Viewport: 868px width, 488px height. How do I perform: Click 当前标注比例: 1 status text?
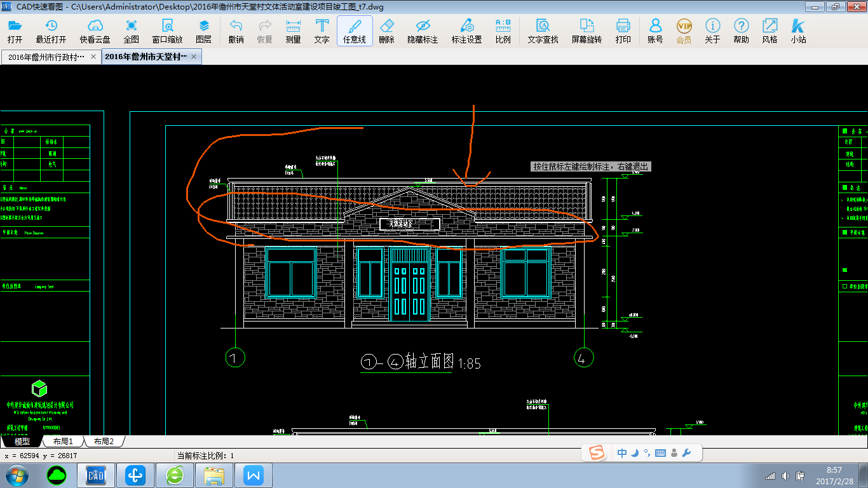coord(205,456)
